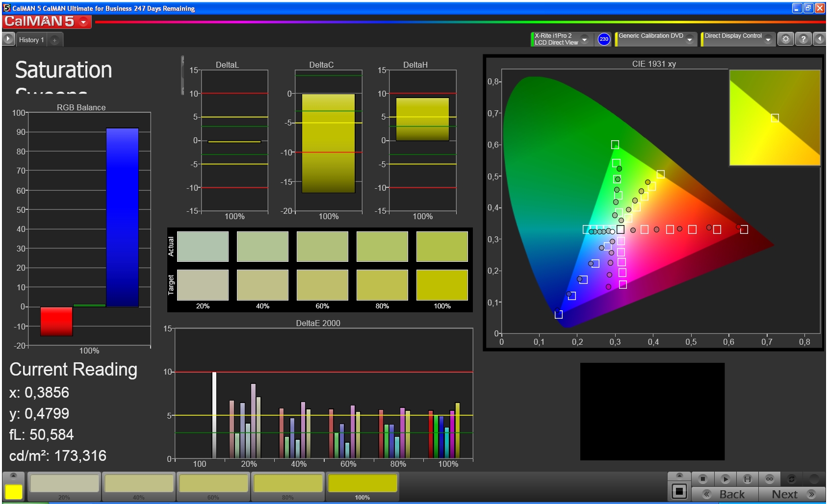The width and height of the screenshot is (828, 504).
Task: Restore the CalMAN window size
Action: pyautogui.click(x=807, y=8)
